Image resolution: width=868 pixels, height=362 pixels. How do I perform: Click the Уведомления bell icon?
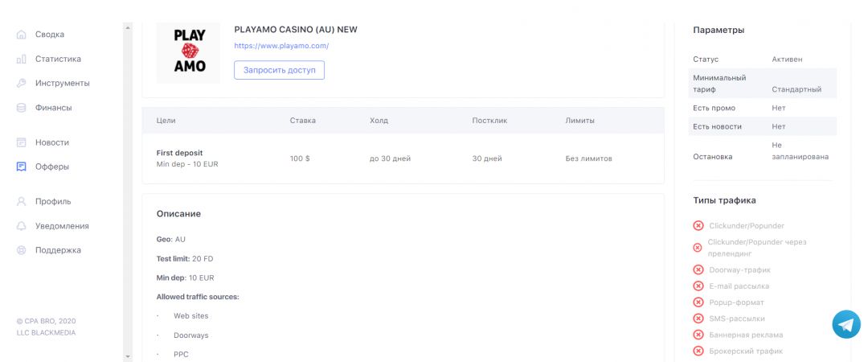22,226
